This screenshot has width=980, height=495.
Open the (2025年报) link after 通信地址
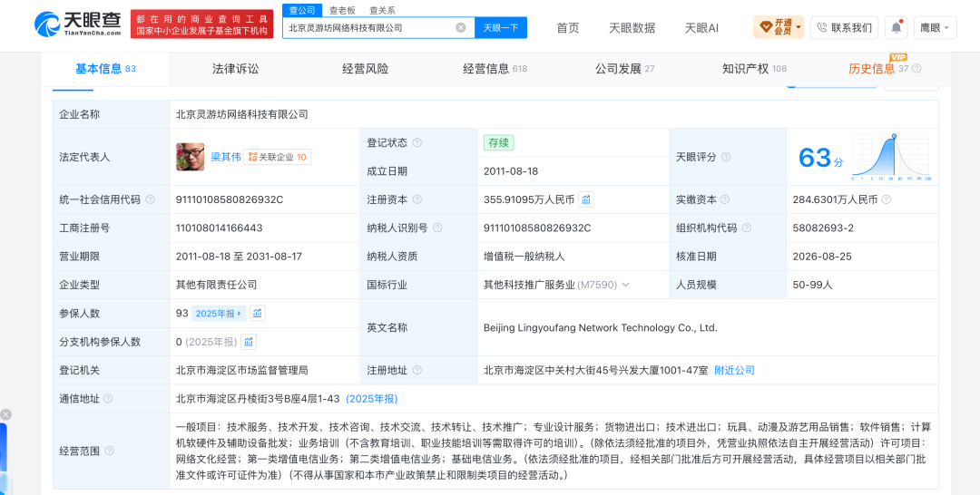point(372,398)
